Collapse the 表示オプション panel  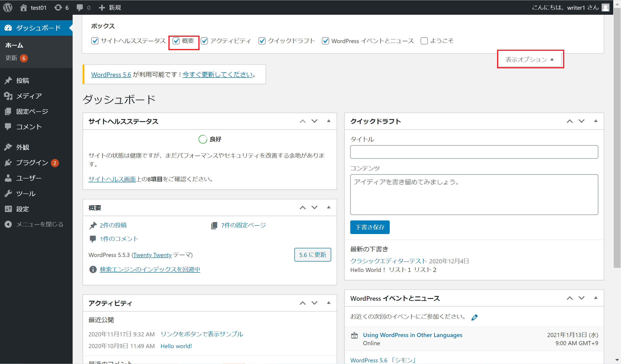[530, 59]
